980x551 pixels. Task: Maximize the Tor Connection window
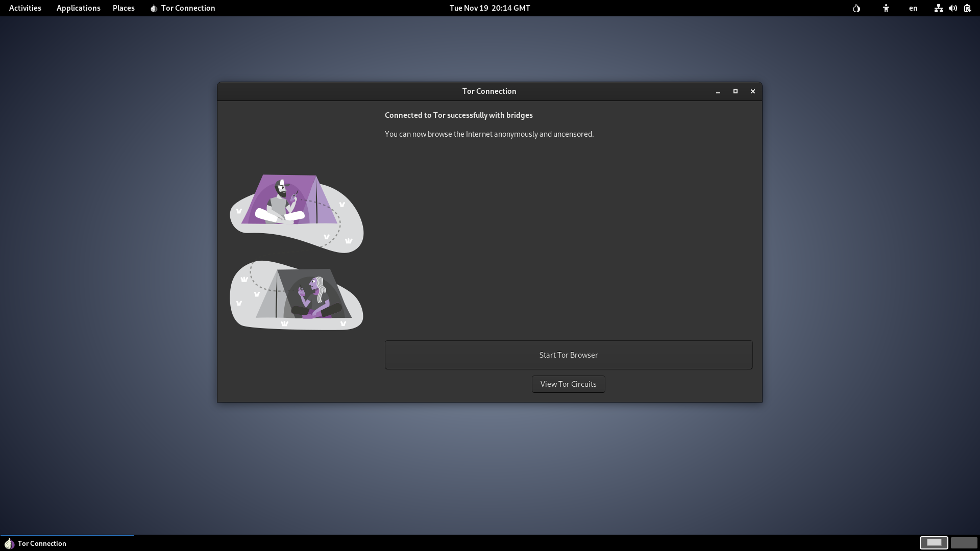coord(736,91)
